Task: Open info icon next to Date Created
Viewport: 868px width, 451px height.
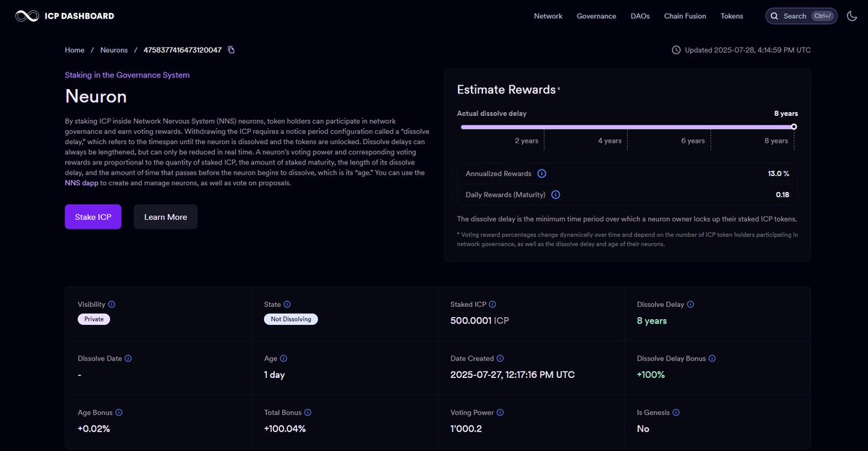Action: click(501, 358)
